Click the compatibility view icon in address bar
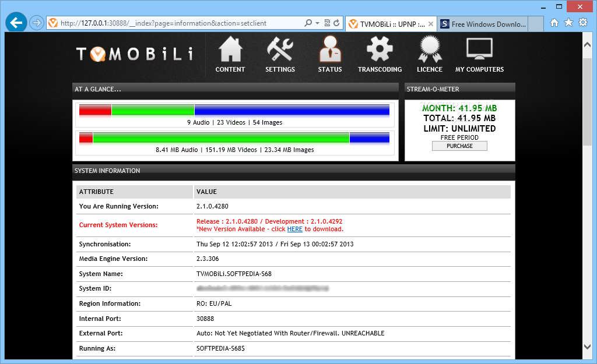 pos(327,23)
